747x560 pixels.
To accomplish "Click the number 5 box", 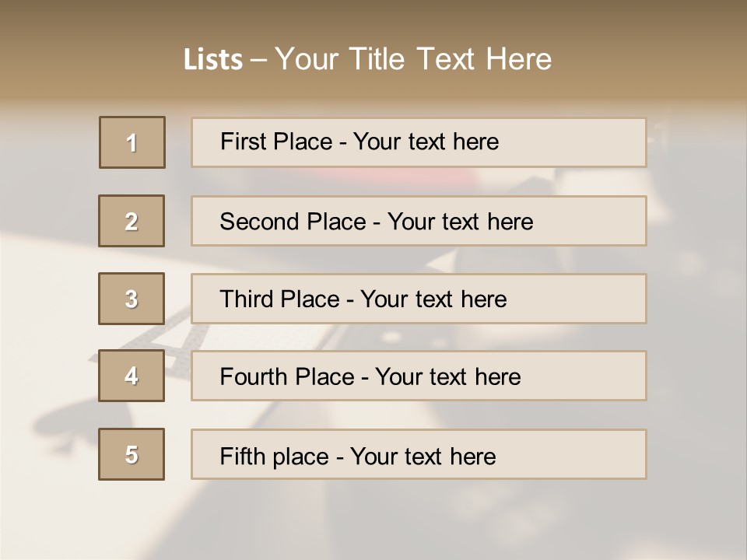I will pos(132,454).
